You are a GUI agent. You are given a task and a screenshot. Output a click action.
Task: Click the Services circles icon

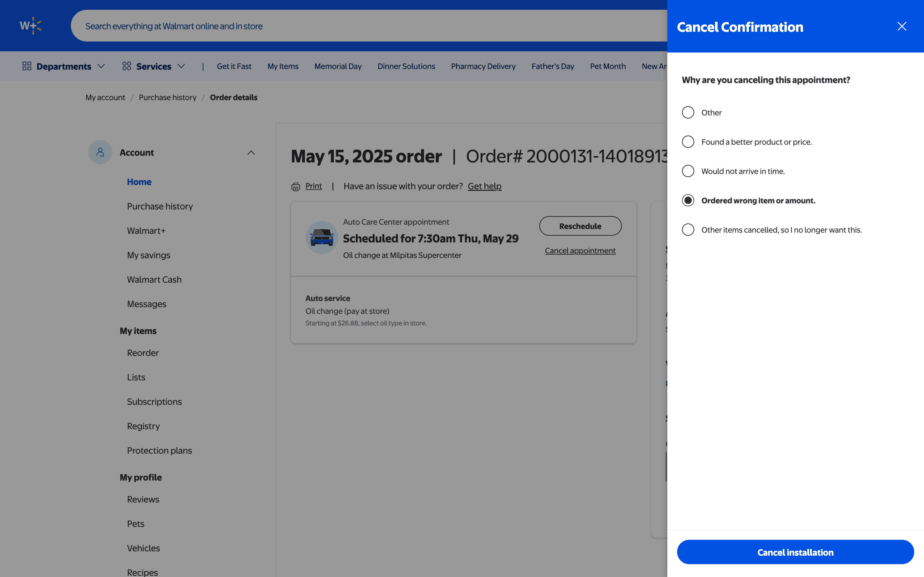click(x=127, y=67)
